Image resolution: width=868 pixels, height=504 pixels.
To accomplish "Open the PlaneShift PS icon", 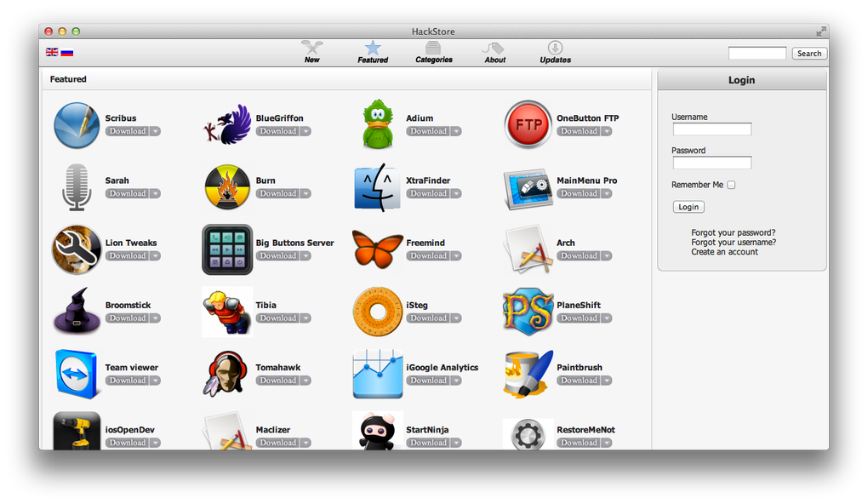I will pyautogui.click(x=528, y=312).
